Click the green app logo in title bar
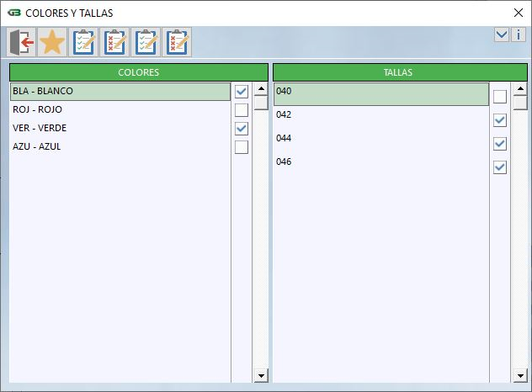This screenshot has height=392, width=532. (x=13, y=13)
